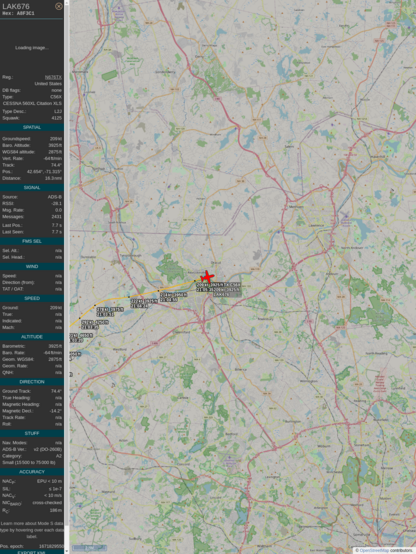Image resolution: width=416 pixels, height=554 pixels.
Task: Click the ACCURACY section header
Action: [x=32, y=472]
